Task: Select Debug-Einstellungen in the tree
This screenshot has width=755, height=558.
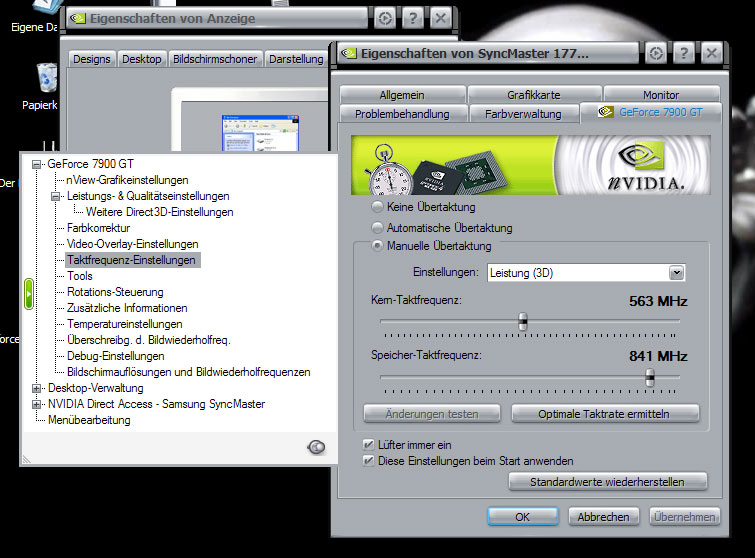Action: [x=116, y=356]
